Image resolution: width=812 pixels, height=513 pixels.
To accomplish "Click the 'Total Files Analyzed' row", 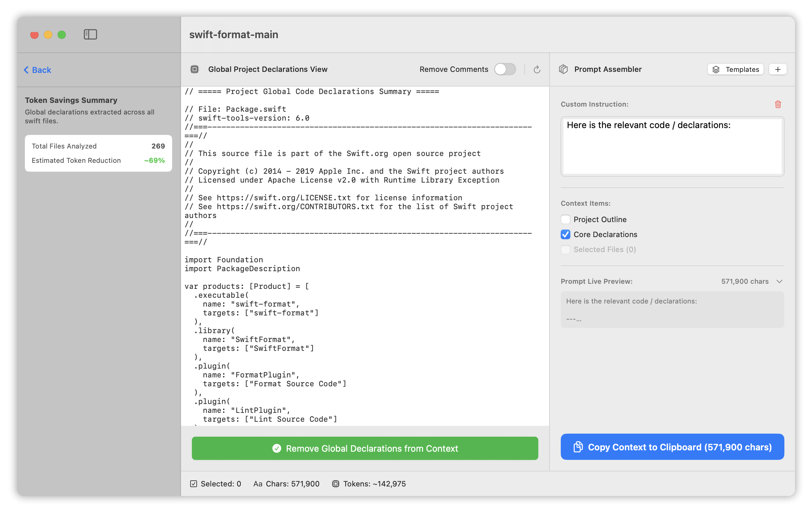I will click(98, 146).
